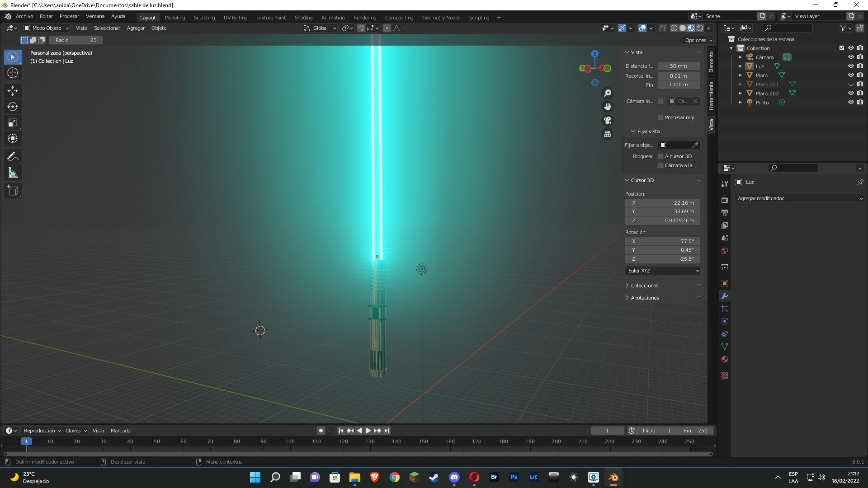Click current frame number field

pos(607,431)
